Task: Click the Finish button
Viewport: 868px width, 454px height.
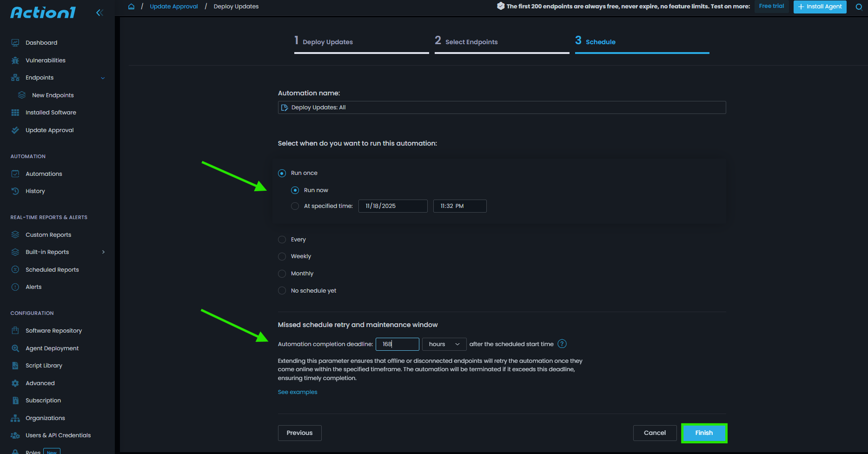Action: tap(704, 433)
